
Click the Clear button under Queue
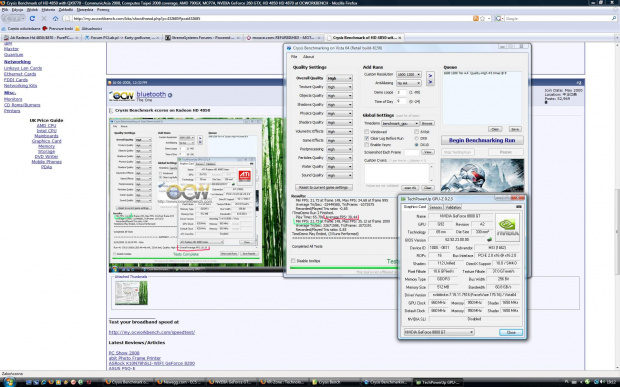pyautogui.click(x=495, y=129)
